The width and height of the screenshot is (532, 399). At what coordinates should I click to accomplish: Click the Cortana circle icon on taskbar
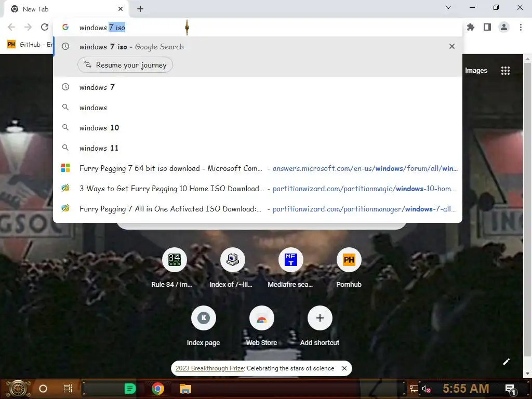pos(43,389)
